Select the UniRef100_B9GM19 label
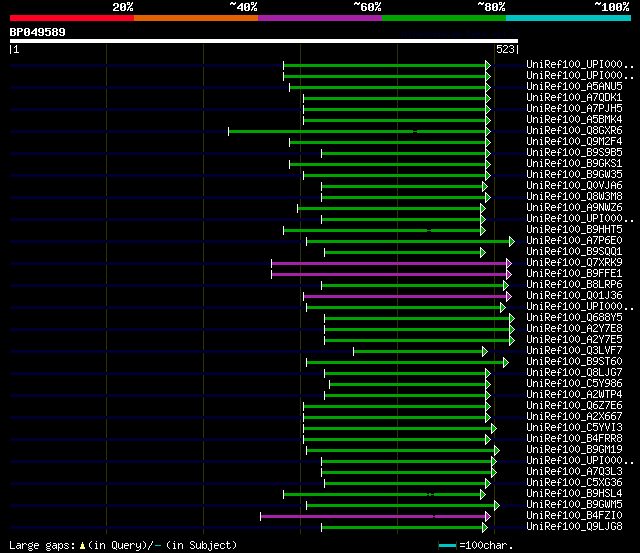The height and width of the screenshot is (553, 640). click(x=574, y=450)
